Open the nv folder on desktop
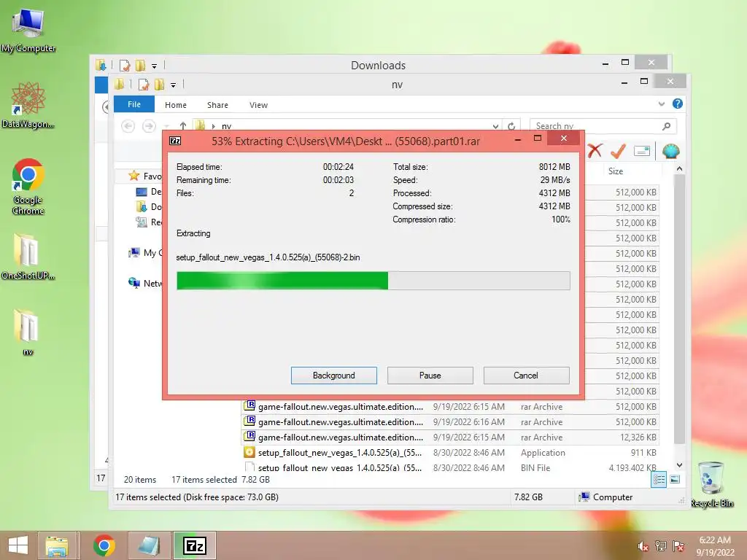Image resolution: width=747 pixels, height=560 pixels. (x=28, y=332)
